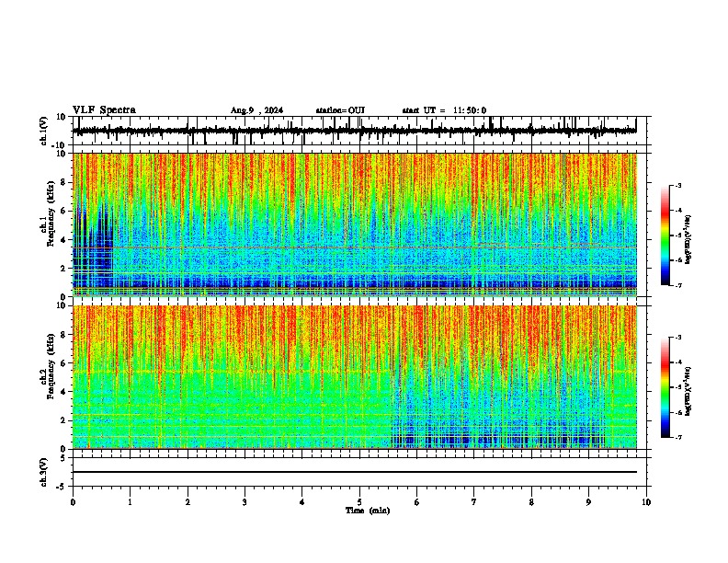Screen dimensions: 728x563
Task: Click time axis tick label "9"
Action: 588,502
